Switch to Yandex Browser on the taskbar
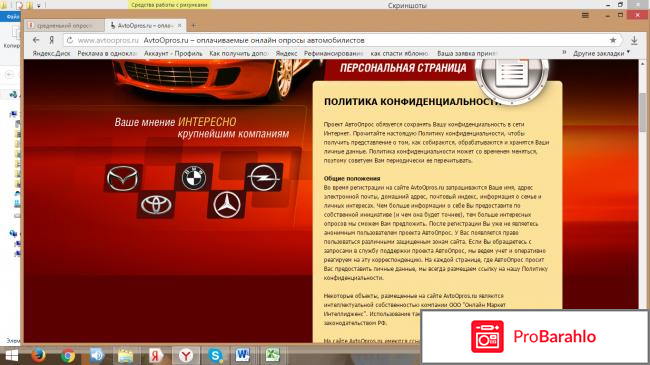This screenshot has width=650, height=365. [186, 355]
